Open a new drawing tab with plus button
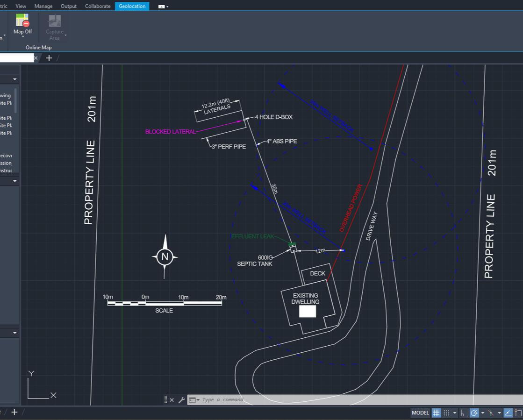523x420 pixels. tap(49, 58)
